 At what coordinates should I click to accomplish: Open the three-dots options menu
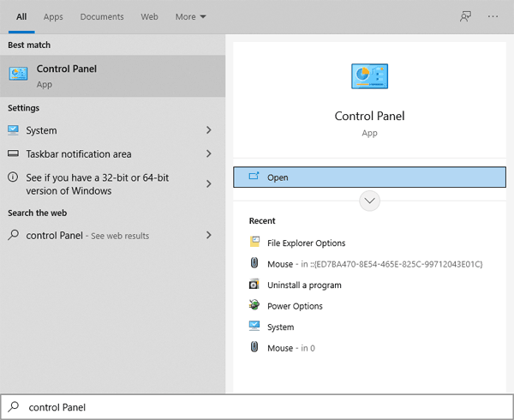point(493,16)
